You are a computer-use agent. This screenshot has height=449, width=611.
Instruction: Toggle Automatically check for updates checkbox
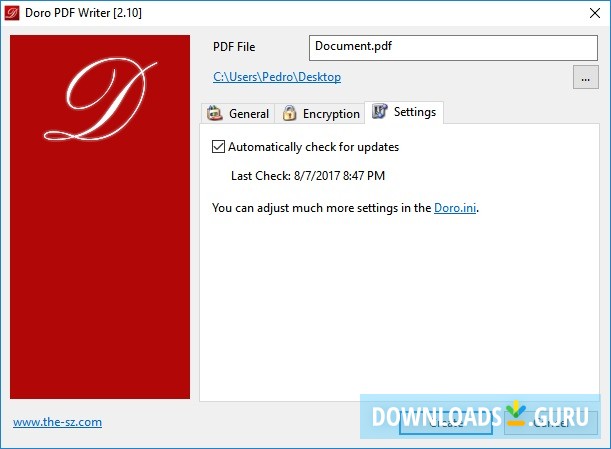[x=218, y=147]
